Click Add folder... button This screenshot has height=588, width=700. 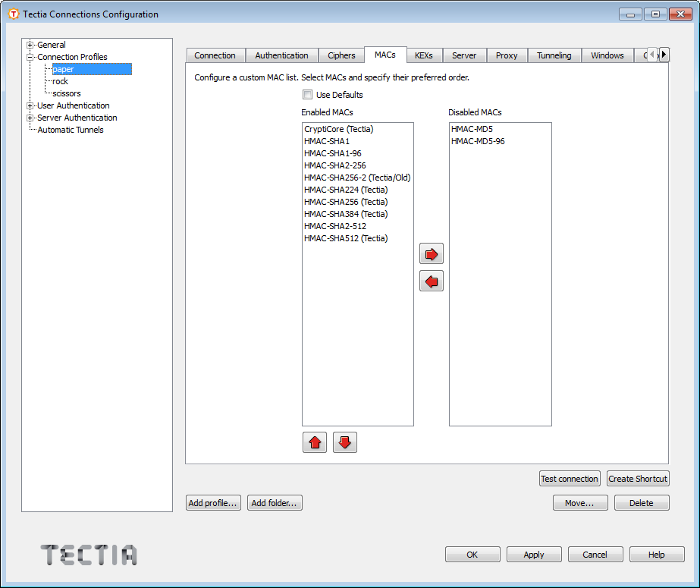click(275, 503)
